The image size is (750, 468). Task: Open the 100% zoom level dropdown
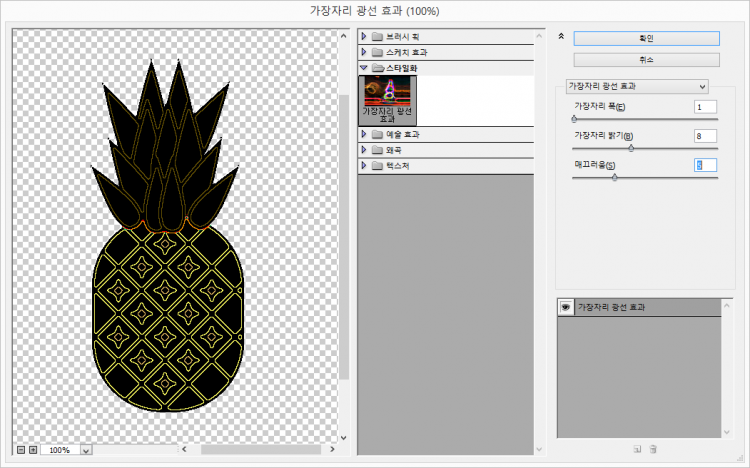coord(85,451)
